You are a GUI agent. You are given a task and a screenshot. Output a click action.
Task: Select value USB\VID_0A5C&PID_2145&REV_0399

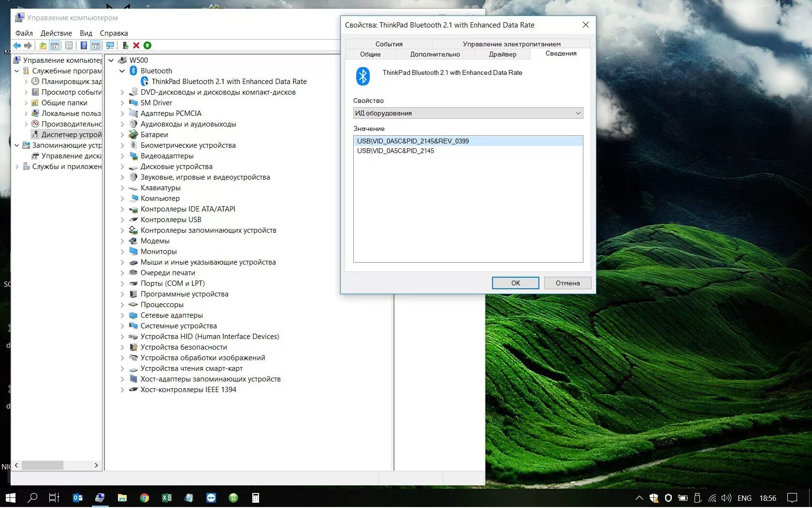coord(468,141)
